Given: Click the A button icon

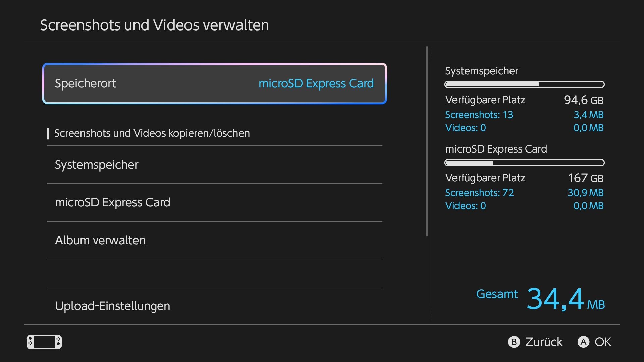Looking at the screenshot, I should [x=583, y=342].
